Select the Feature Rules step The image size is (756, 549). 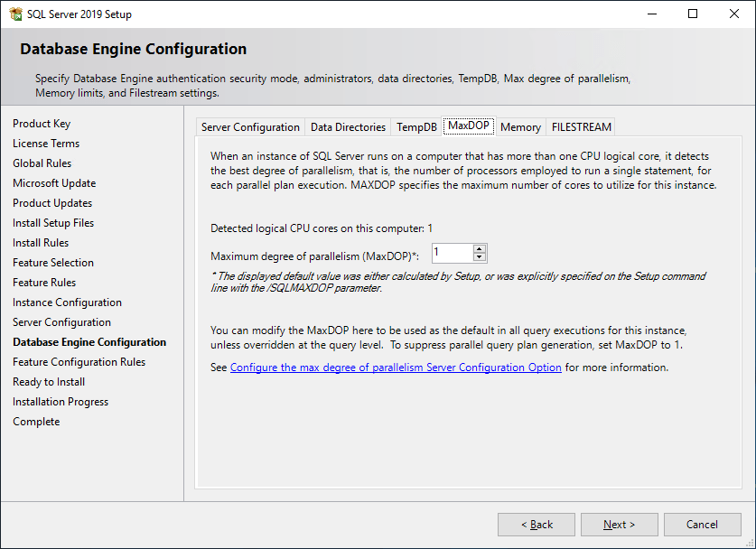click(44, 283)
